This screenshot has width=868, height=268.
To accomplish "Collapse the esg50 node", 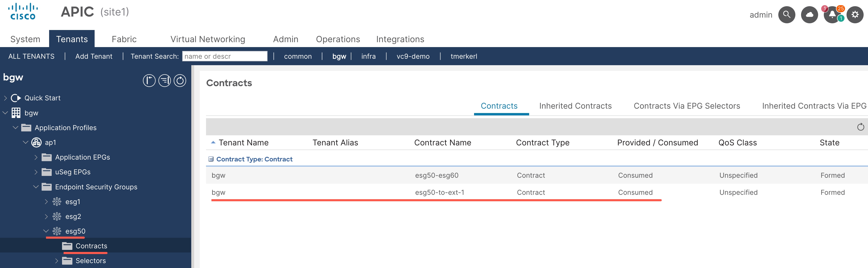I will click(x=46, y=231).
